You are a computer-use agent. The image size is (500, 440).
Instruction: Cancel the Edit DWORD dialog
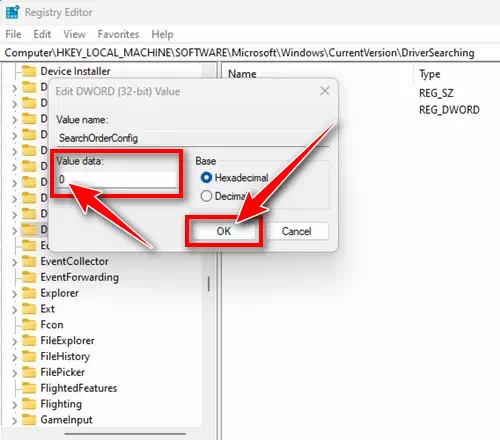(297, 231)
